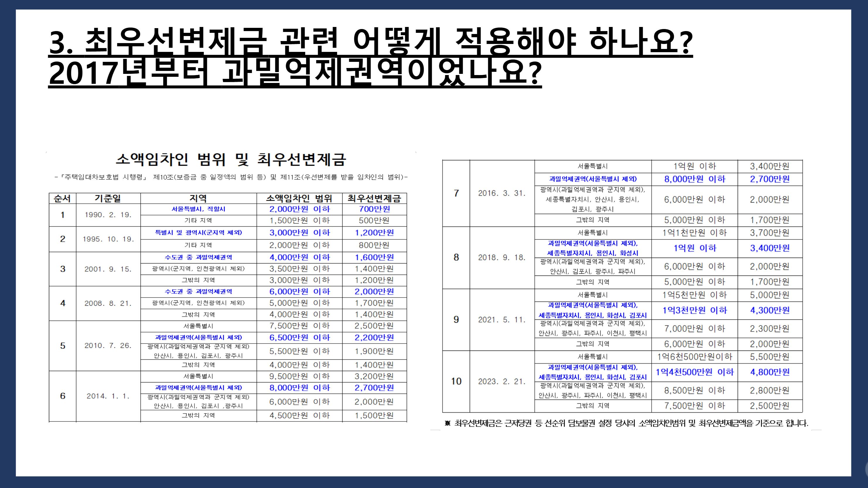This screenshot has height=488, width=868.
Task: Click the 소액임차인 범위 column header
Action: click(x=299, y=198)
